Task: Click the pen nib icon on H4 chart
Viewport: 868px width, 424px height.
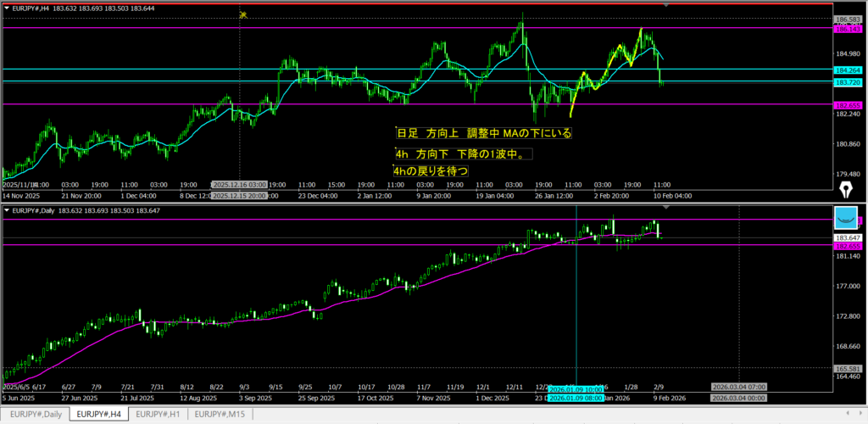Action: (845, 187)
